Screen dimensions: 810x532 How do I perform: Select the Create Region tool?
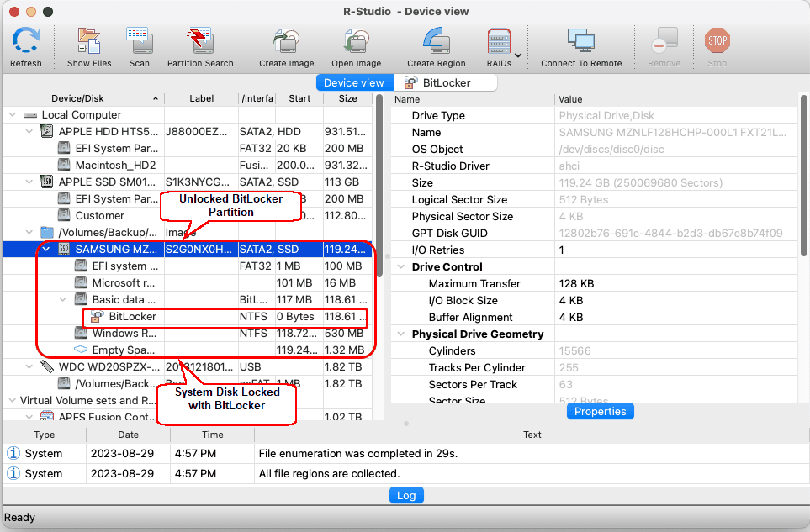[436, 41]
